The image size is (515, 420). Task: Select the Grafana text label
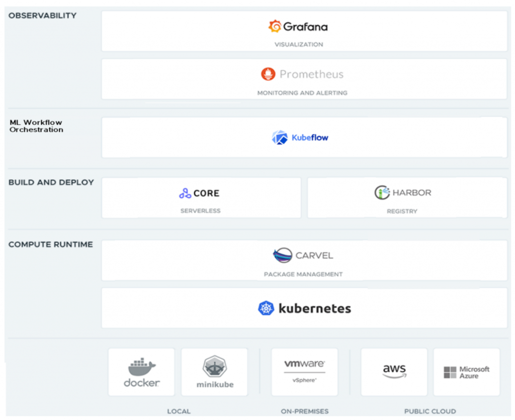(x=305, y=27)
